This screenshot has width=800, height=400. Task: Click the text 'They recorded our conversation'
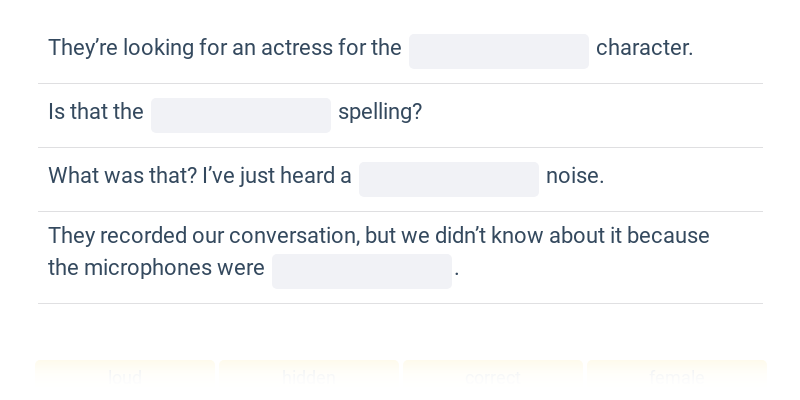point(204,236)
